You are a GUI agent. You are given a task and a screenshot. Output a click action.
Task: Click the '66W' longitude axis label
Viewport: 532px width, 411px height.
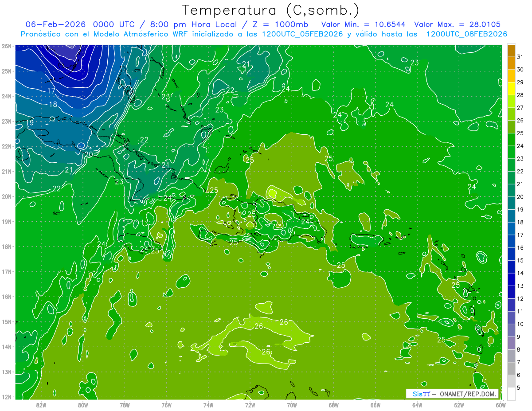375,405
